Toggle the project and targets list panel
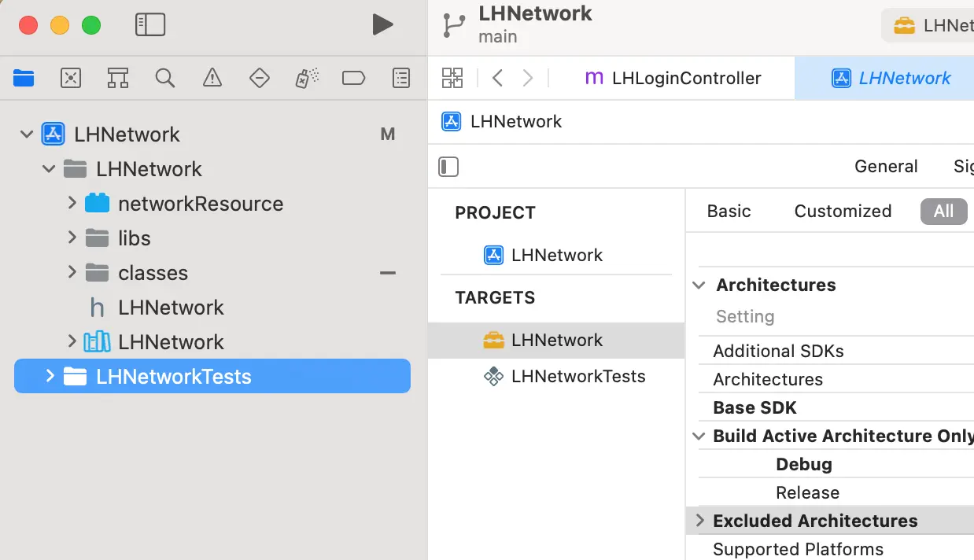 pos(448,167)
